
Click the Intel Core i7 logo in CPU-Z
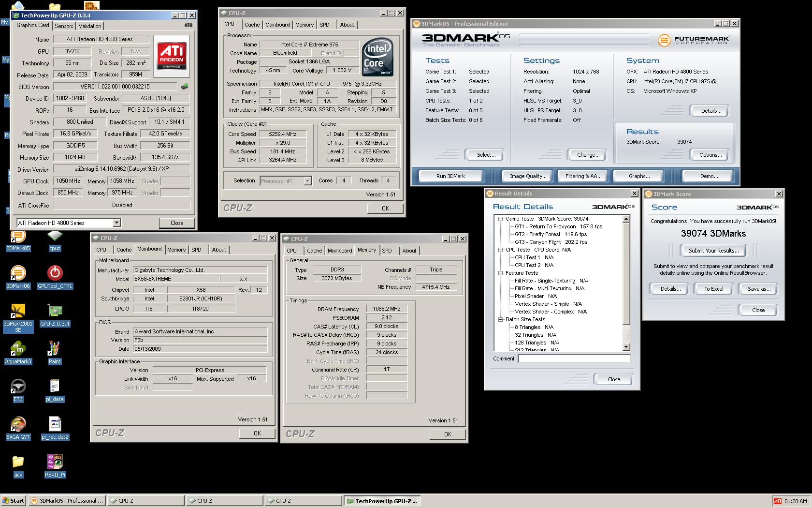click(x=377, y=58)
